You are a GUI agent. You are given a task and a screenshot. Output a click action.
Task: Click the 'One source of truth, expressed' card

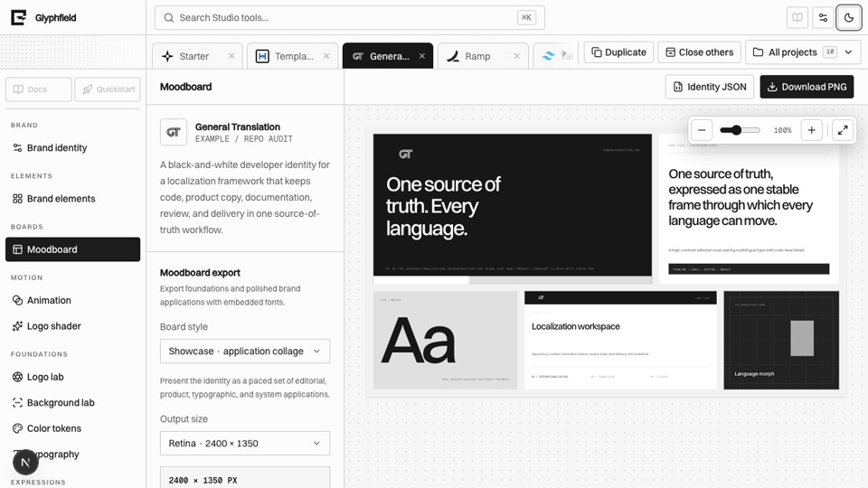point(749,209)
